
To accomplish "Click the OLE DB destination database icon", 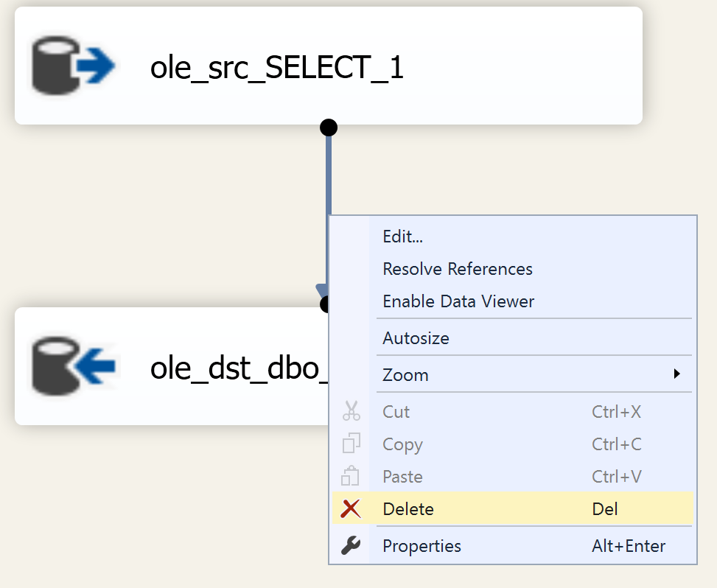I will point(73,365).
